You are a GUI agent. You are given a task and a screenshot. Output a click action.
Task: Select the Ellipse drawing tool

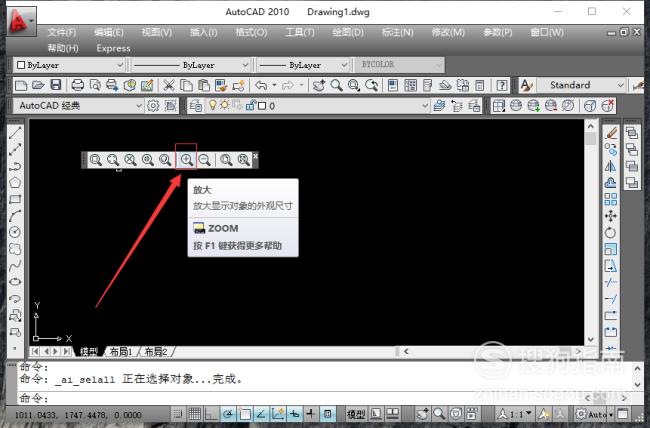pyautogui.click(x=15, y=282)
